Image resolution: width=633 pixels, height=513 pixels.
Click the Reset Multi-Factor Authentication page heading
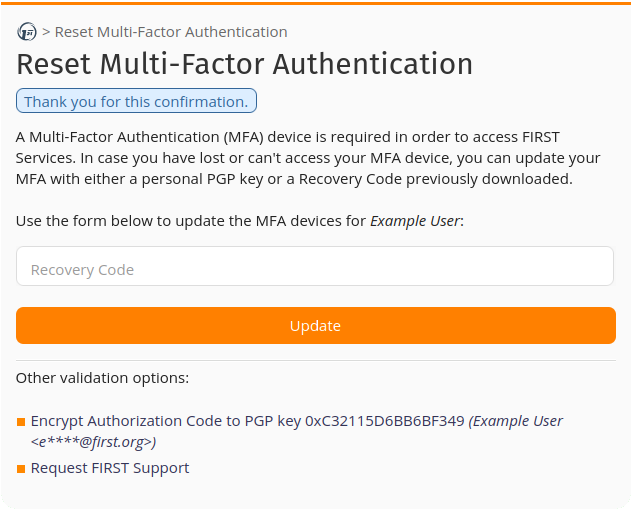coord(245,64)
